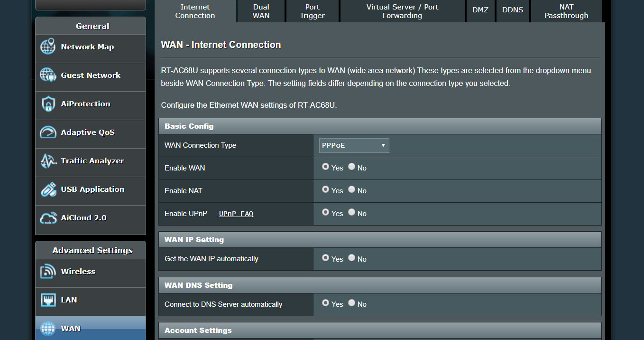Click the AiCloud 2.0 cloud icon
Screen dimensions: 644x340
48,218
